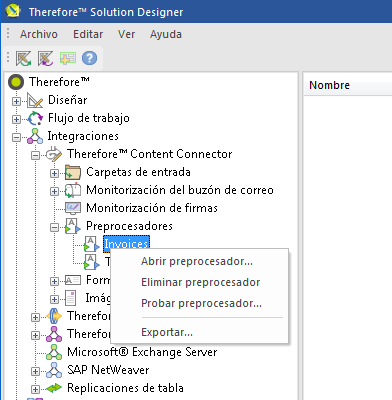Click the Imág document icon
This screenshot has height=400, width=392.
pyautogui.click(x=71, y=298)
